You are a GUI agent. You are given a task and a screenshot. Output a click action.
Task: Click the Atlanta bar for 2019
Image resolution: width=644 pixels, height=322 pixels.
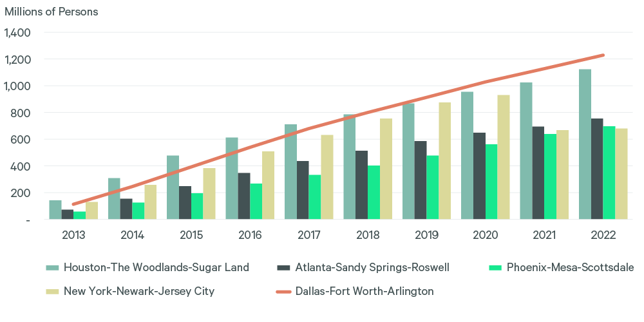pyautogui.click(x=421, y=180)
